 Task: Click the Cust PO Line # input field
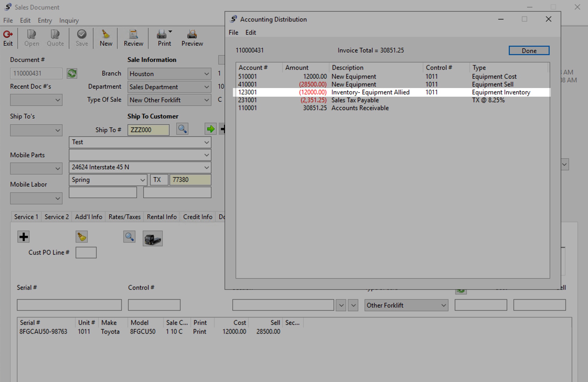click(x=86, y=253)
